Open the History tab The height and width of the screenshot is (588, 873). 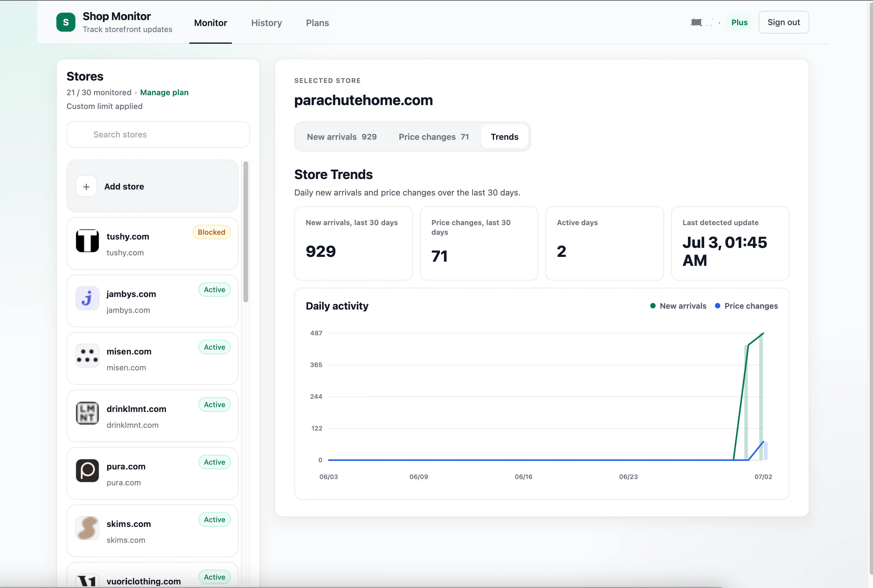[266, 23]
